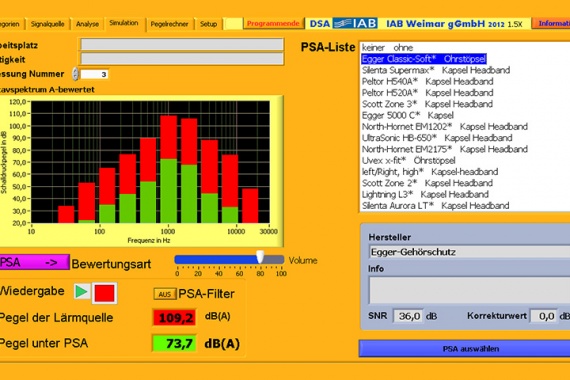Select left/Right, high Kapsel-headband entry
Screen dimensions: 570x380
[465, 172]
